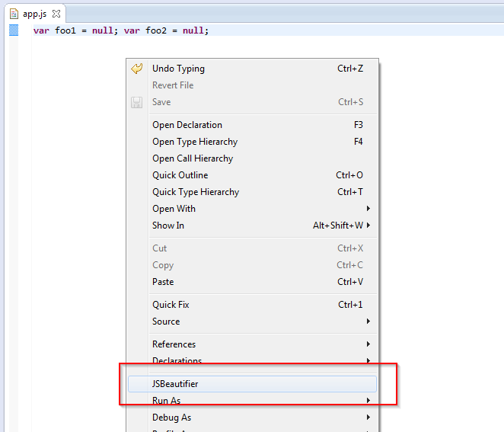Click the blue marker in editor gutter
504x432 pixels.
14,30
